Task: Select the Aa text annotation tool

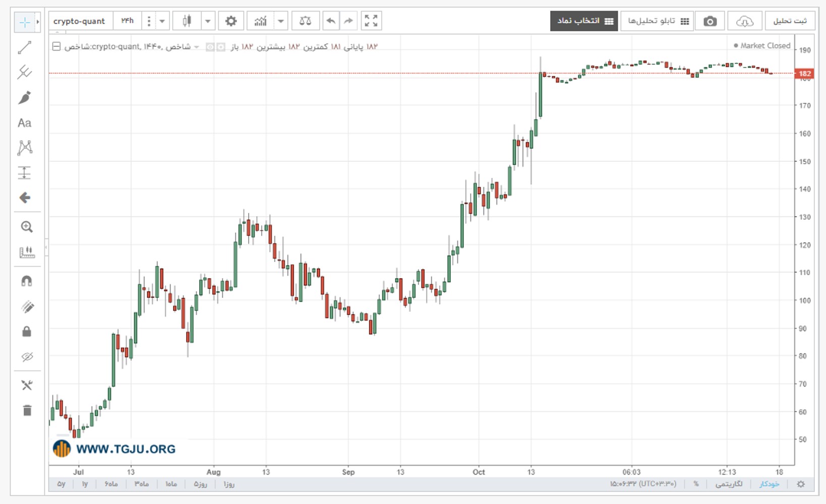Action: tap(24, 123)
